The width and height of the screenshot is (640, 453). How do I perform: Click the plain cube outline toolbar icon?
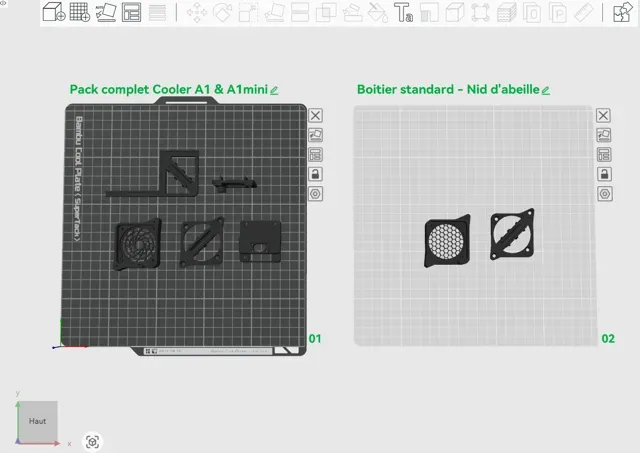(x=455, y=13)
